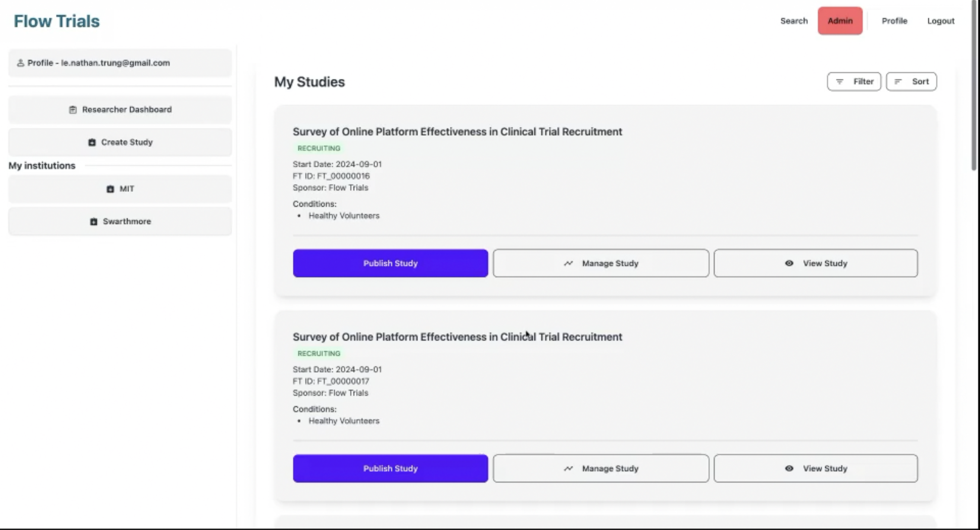Click eye icon on first study's View Study
The image size is (980, 530).
pyautogui.click(x=789, y=263)
